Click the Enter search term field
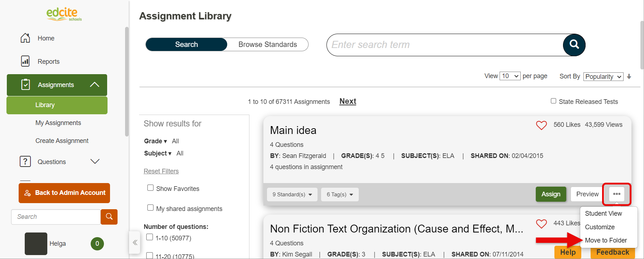 tap(444, 45)
